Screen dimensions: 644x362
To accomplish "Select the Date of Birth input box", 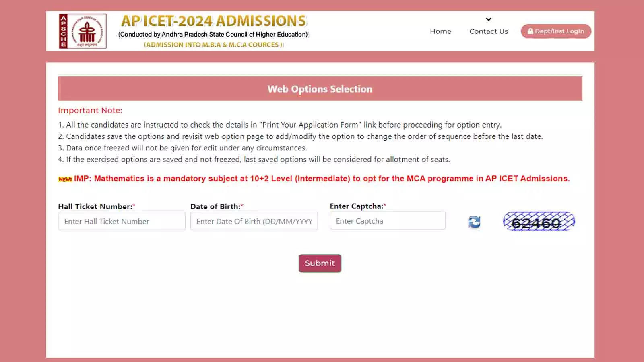I will (x=254, y=221).
